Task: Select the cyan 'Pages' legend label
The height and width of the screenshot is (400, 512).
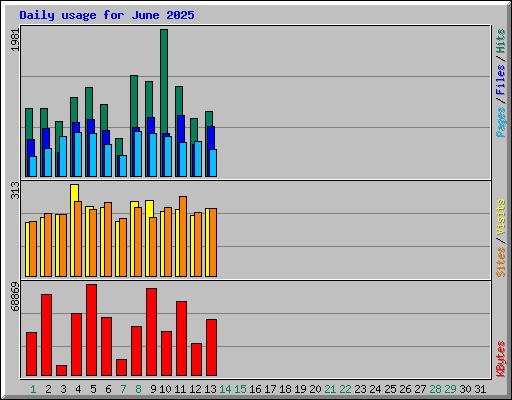Action: 500,122
